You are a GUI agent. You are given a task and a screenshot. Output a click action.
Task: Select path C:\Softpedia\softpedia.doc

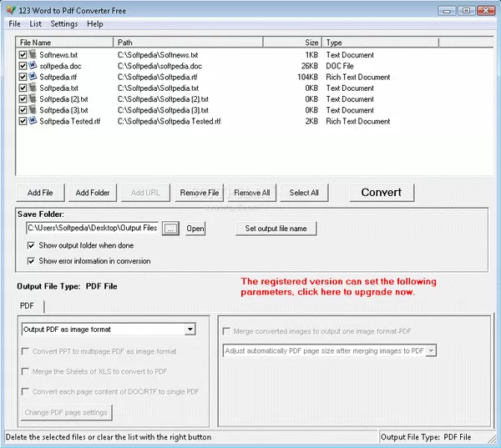point(159,66)
